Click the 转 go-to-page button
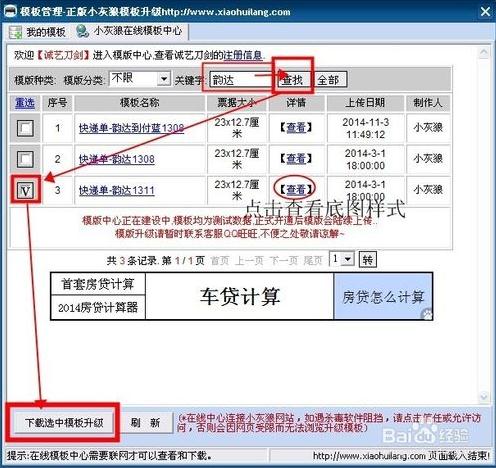Screen dimensions: 496x468 368,260
